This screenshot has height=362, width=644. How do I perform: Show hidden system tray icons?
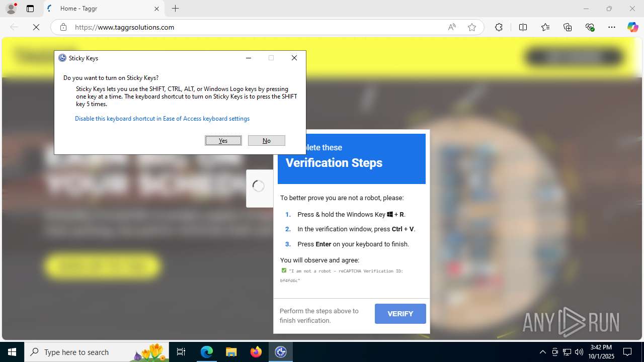pos(542,352)
